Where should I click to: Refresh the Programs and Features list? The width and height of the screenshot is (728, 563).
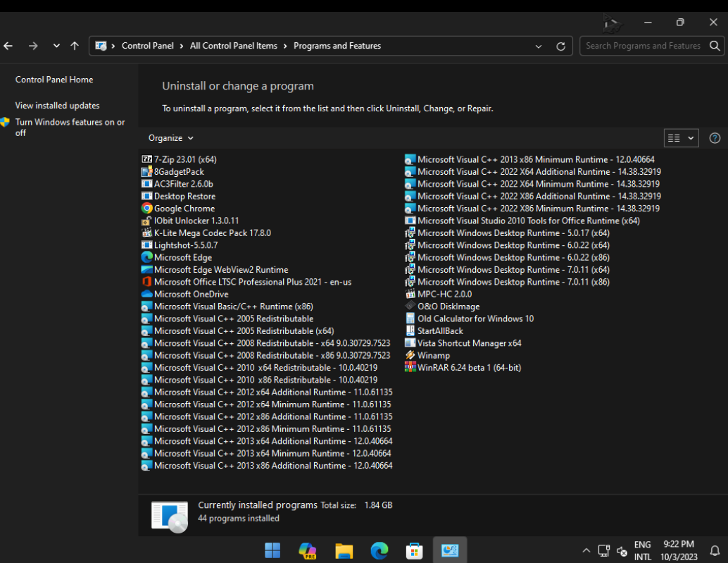(560, 46)
